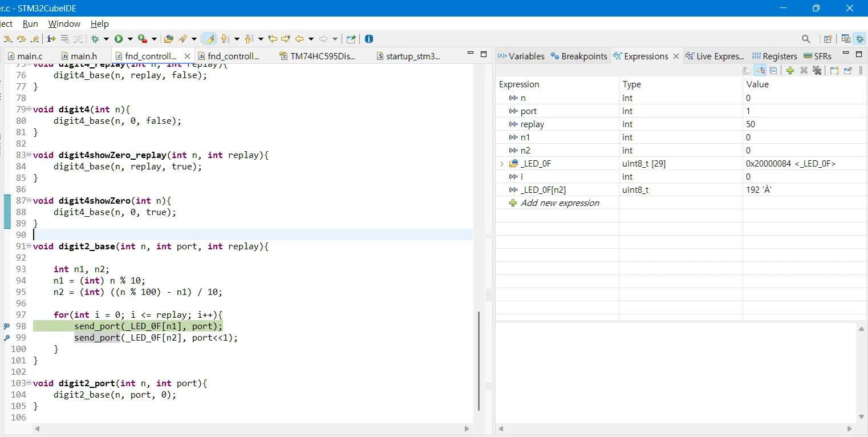868x437 pixels.
Task: Open the debug configurations dropdown arrow
Action: tap(107, 39)
